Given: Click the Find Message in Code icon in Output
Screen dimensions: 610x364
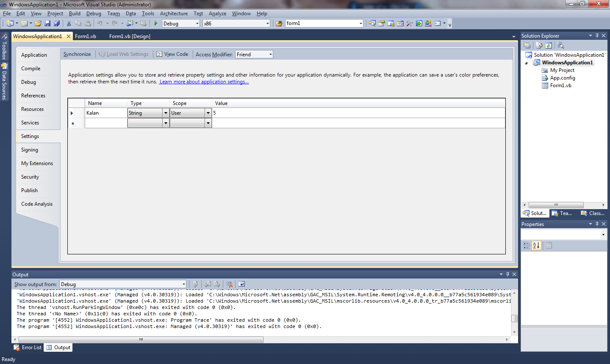Looking at the screenshot, I should 195,284.
